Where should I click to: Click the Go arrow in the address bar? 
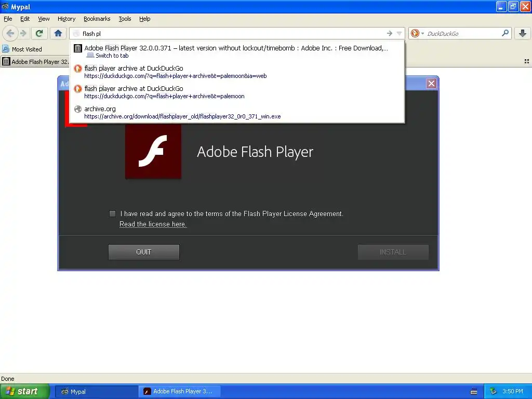click(x=390, y=33)
